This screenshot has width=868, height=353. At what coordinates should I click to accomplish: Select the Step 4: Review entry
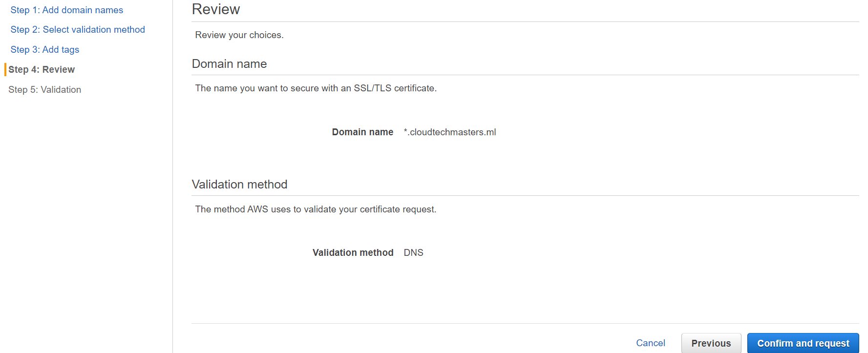click(x=42, y=69)
